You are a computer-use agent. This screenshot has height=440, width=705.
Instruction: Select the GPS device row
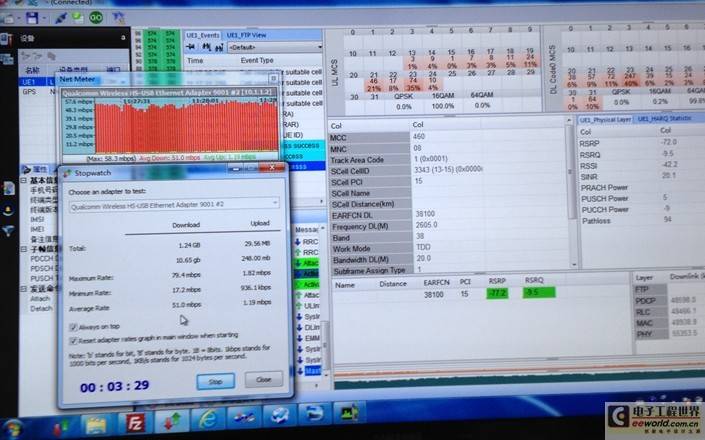(x=36, y=92)
